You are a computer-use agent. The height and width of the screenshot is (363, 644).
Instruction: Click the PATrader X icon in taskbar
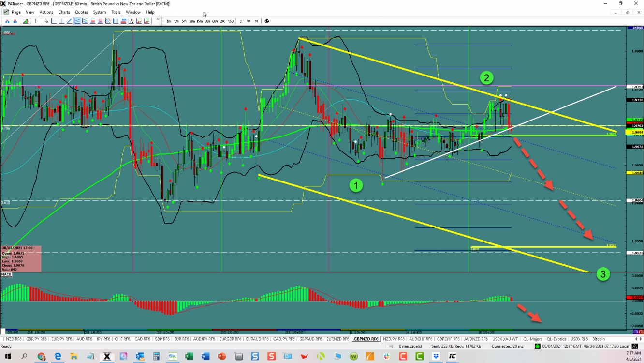(107, 357)
